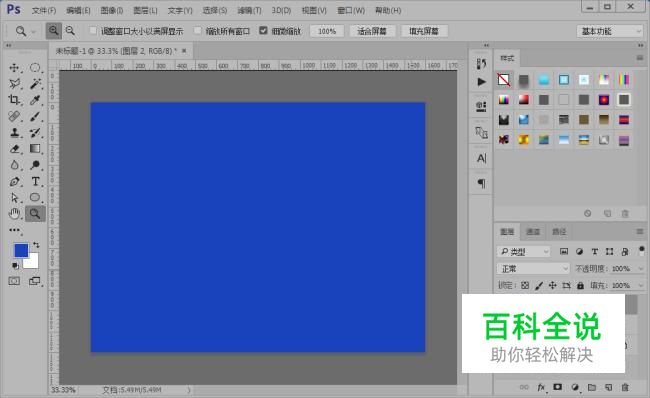Open the workspace switcher dropdown
Screen dimensions: 650x398
[x=609, y=31]
